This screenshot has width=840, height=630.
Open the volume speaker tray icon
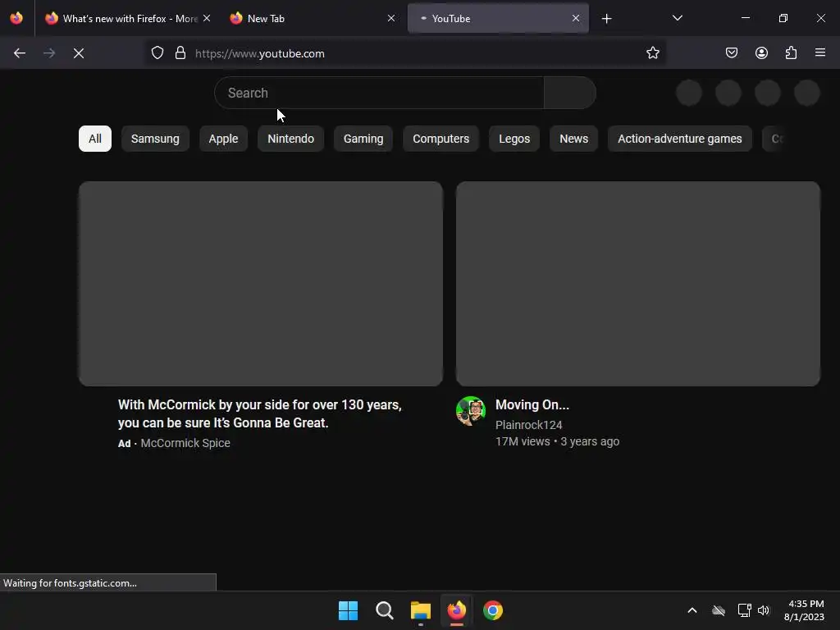pyautogui.click(x=764, y=610)
